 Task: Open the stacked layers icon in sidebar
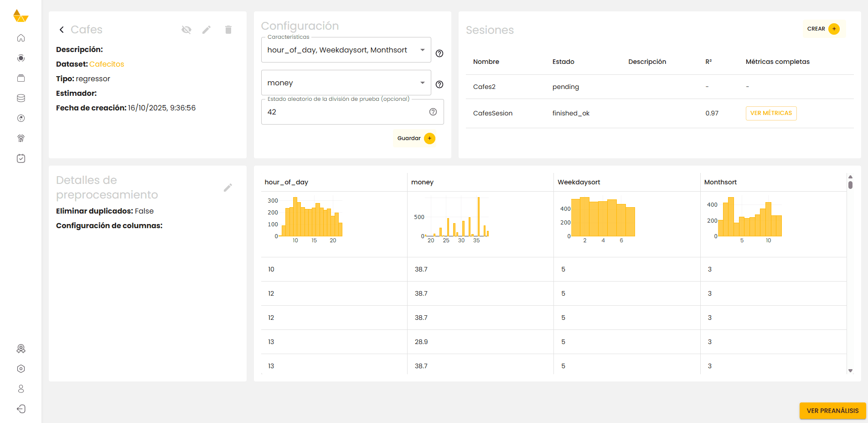21,78
